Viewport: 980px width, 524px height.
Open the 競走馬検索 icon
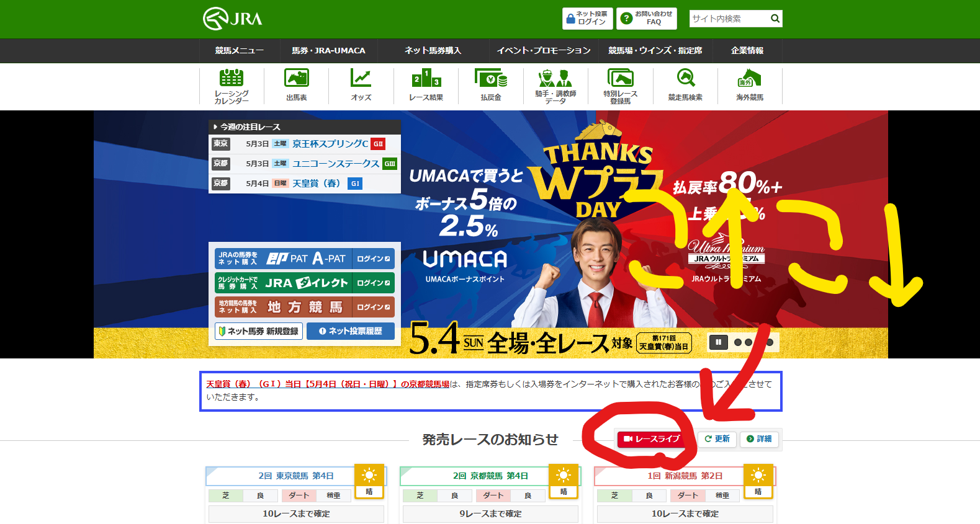[x=685, y=86]
